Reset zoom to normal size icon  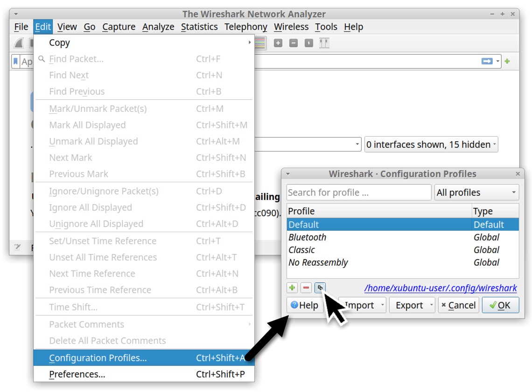coord(309,43)
